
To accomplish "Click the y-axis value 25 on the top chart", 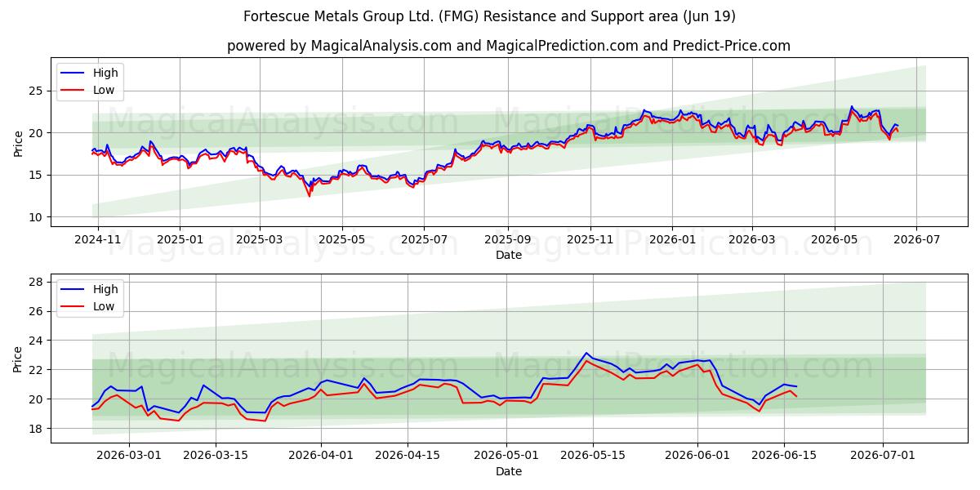I will click(x=38, y=91).
